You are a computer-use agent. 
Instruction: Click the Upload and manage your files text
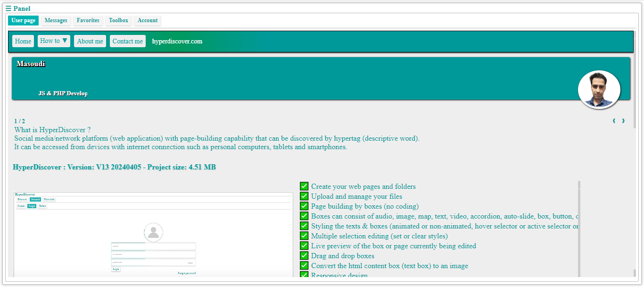point(357,196)
